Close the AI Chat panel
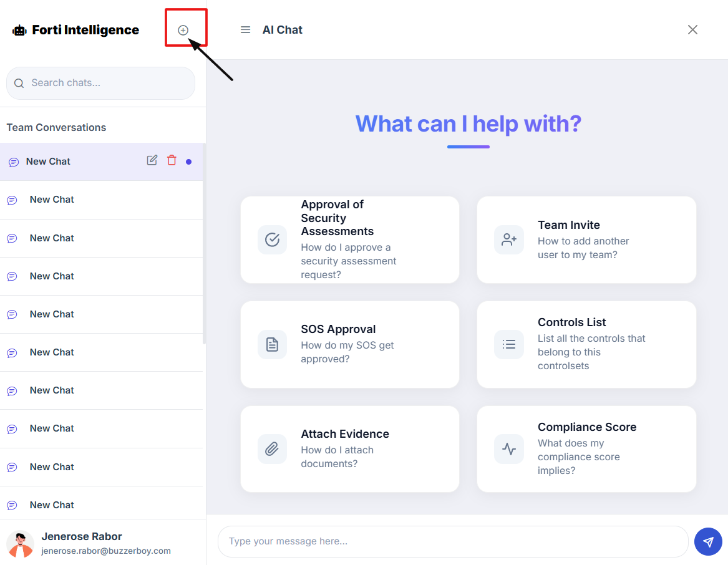Viewport: 728px width, 565px height. tap(692, 30)
